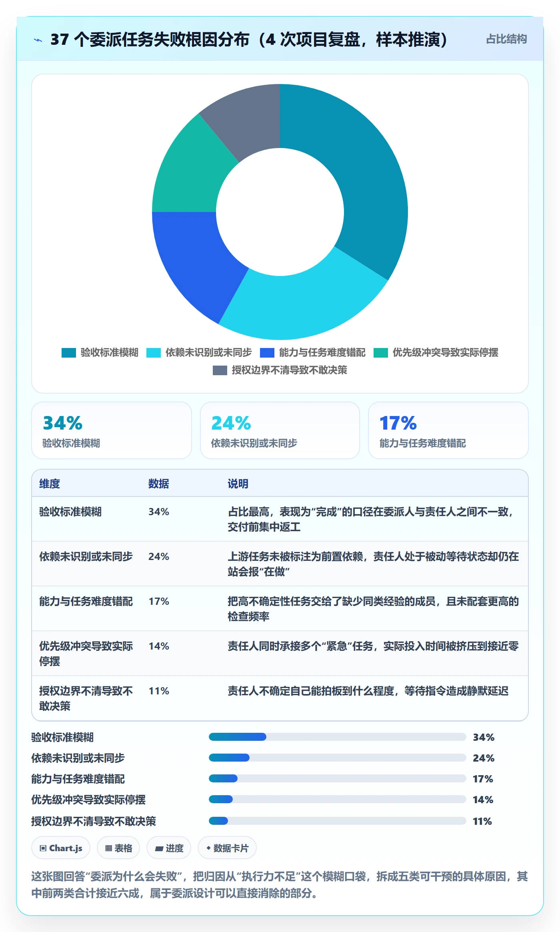
Task: Click the 34% stat card value
Action: coord(63,423)
